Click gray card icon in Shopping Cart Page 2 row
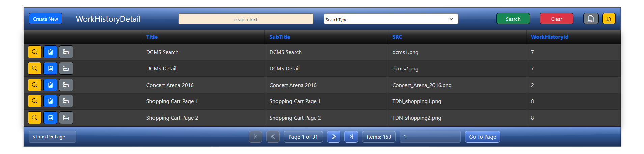The width and height of the screenshot is (644, 154). click(66, 118)
